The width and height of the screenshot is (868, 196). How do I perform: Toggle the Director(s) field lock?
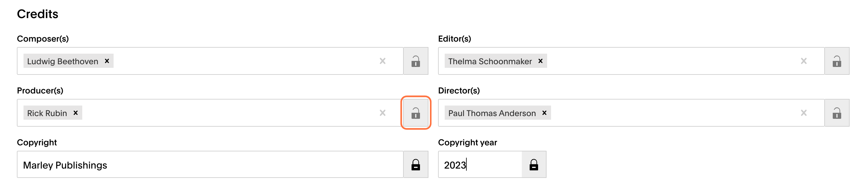pos(837,113)
